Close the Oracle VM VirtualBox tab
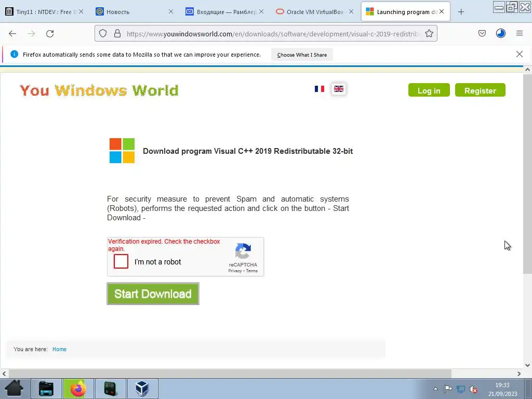 [x=351, y=11]
